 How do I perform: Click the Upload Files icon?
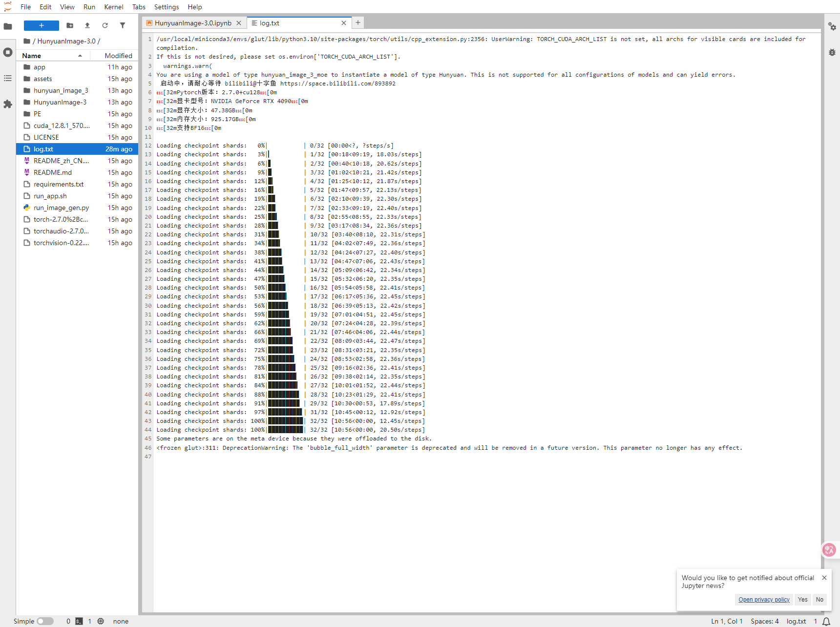click(x=87, y=25)
